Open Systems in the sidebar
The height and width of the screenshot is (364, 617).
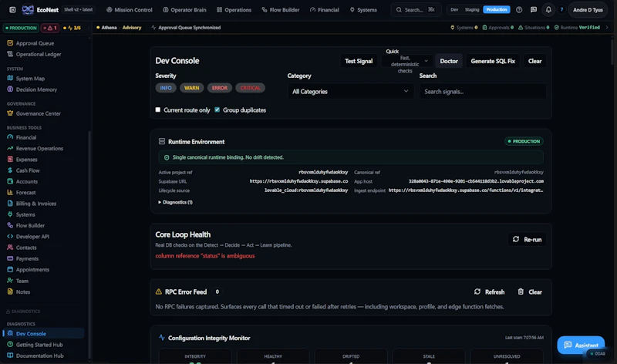(22, 214)
